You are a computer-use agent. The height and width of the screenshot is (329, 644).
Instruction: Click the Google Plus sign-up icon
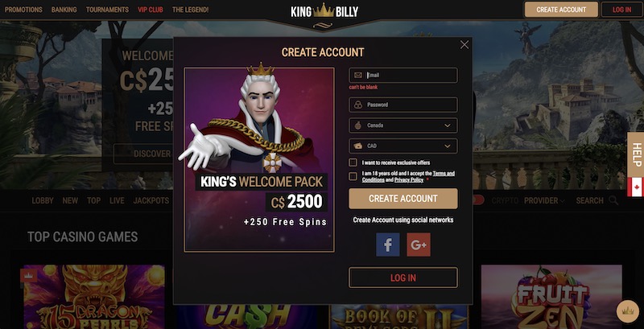click(x=419, y=245)
